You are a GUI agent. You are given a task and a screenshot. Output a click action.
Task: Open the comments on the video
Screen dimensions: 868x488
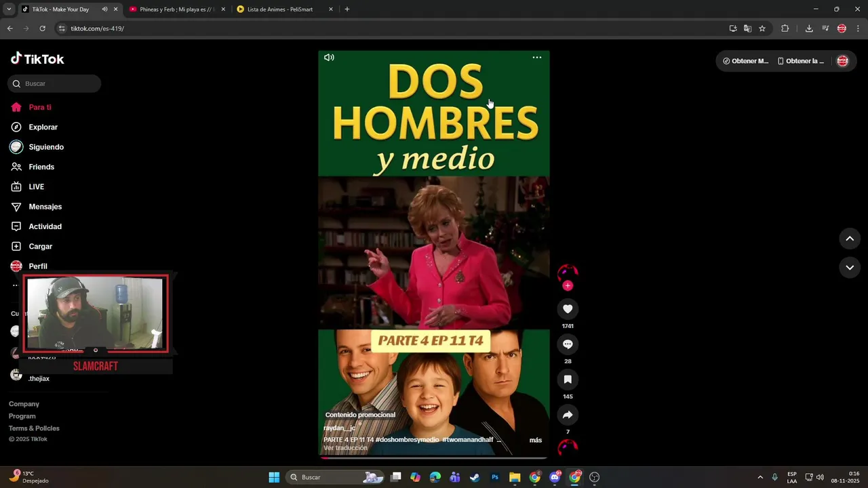(568, 344)
